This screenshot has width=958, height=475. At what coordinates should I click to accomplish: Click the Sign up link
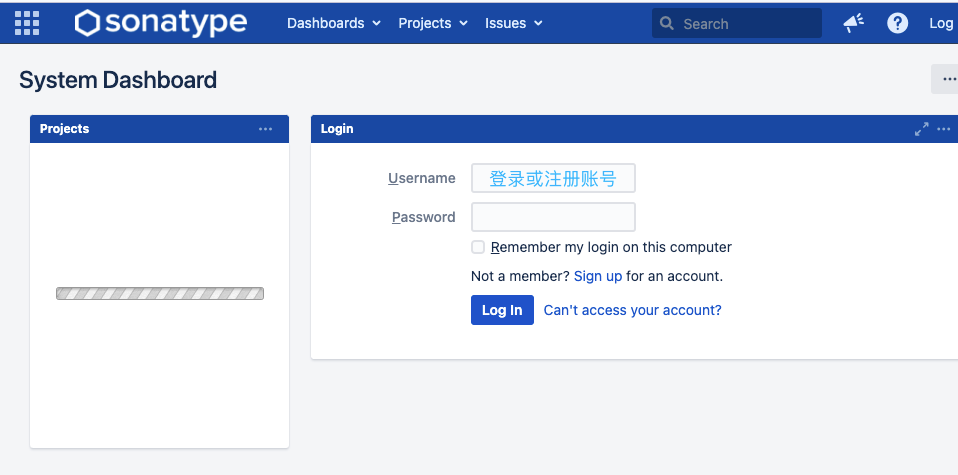pyautogui.click(x=598, y=276)
